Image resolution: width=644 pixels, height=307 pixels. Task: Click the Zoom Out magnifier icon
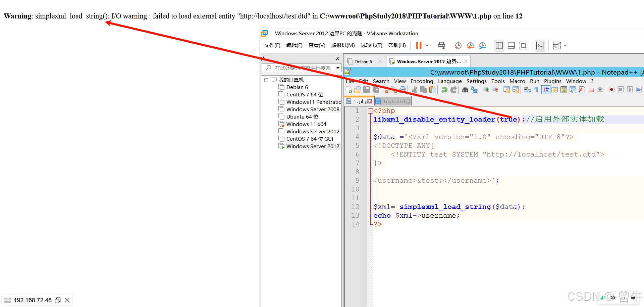click(x=495, y=90)
